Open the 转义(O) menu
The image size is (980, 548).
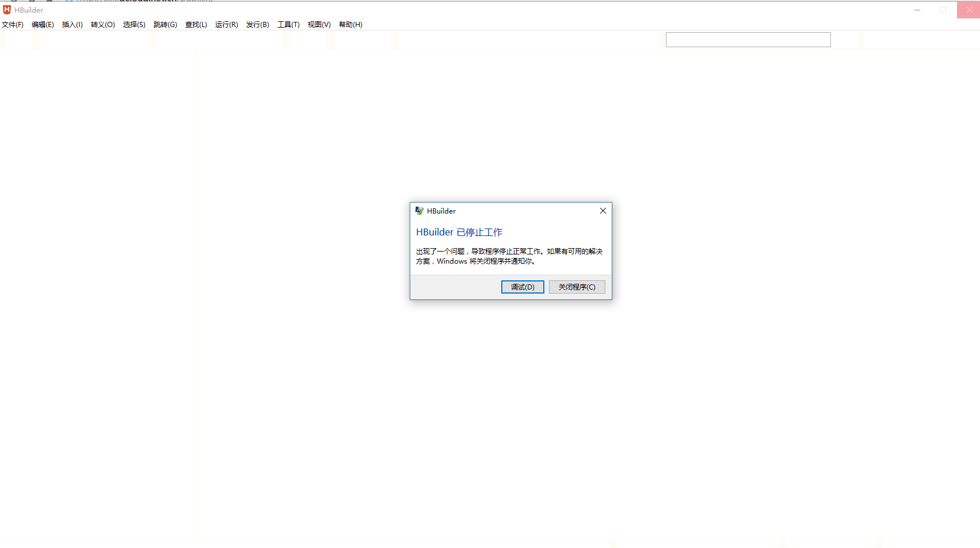(x=103, y=25)
